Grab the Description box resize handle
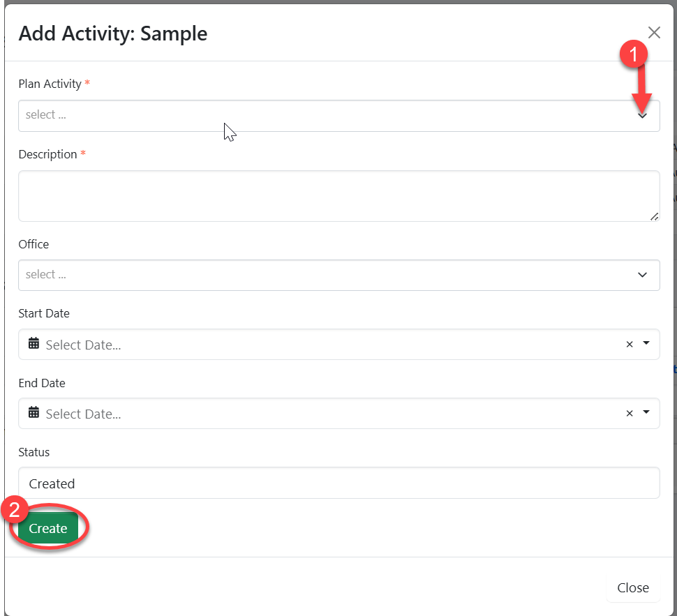Viewport: 677px width, 616px height. coord(654,216)
